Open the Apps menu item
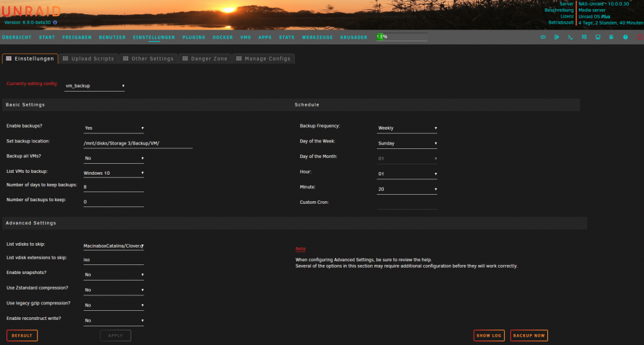 point(265,37)
